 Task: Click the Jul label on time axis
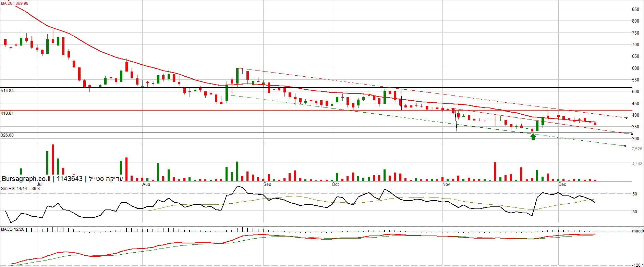[39, 184]
